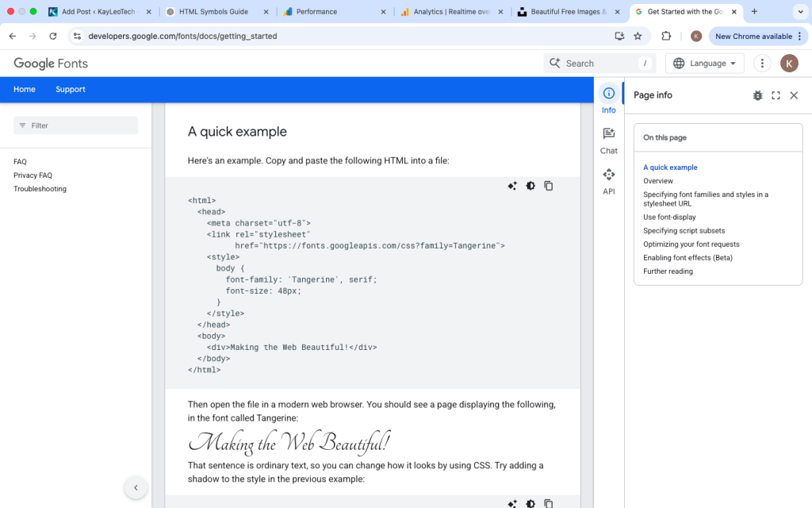This screenshot has height=508, width=812.
Task: Click 'On this page' heading text
Action: [665, 137]
